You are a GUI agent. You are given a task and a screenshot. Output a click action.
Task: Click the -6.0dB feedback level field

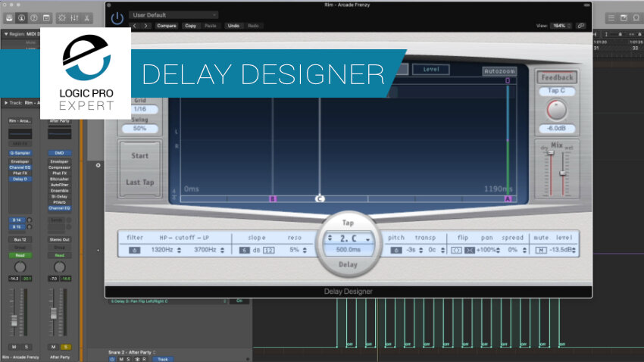pos(557,129)
